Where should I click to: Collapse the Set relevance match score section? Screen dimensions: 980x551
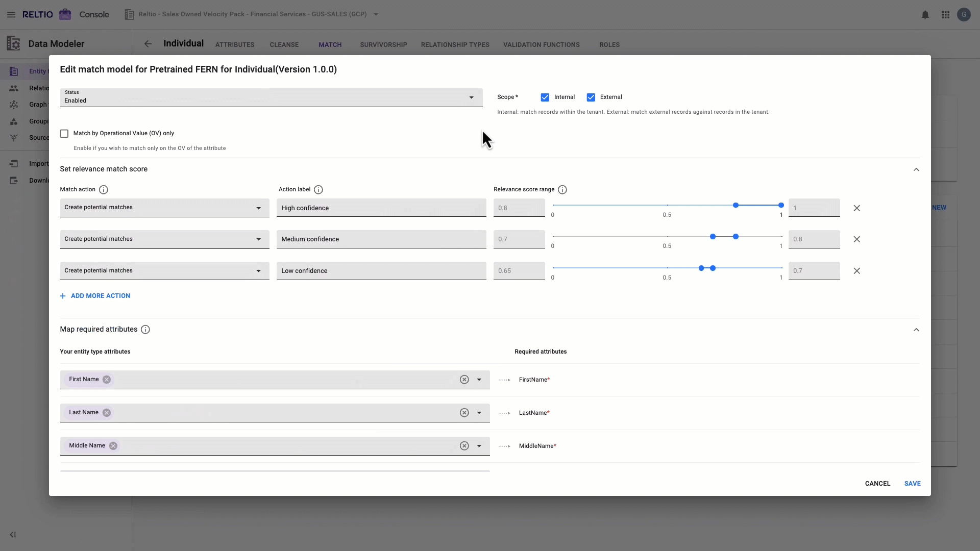916,169
